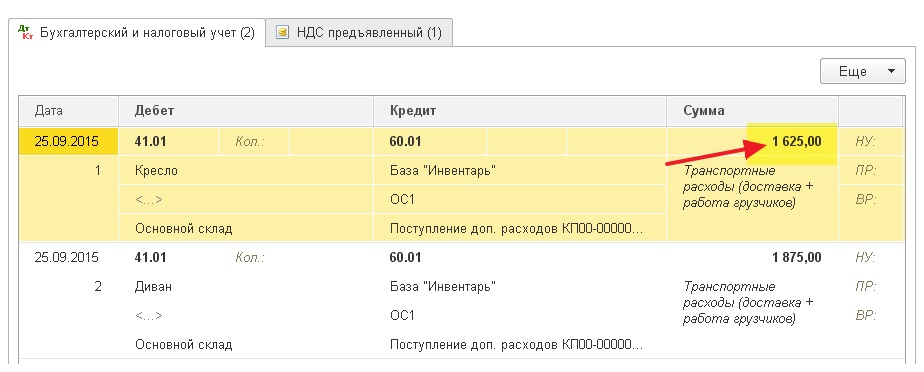Click the credit account 60.01 in row 2

click(405, 258)
